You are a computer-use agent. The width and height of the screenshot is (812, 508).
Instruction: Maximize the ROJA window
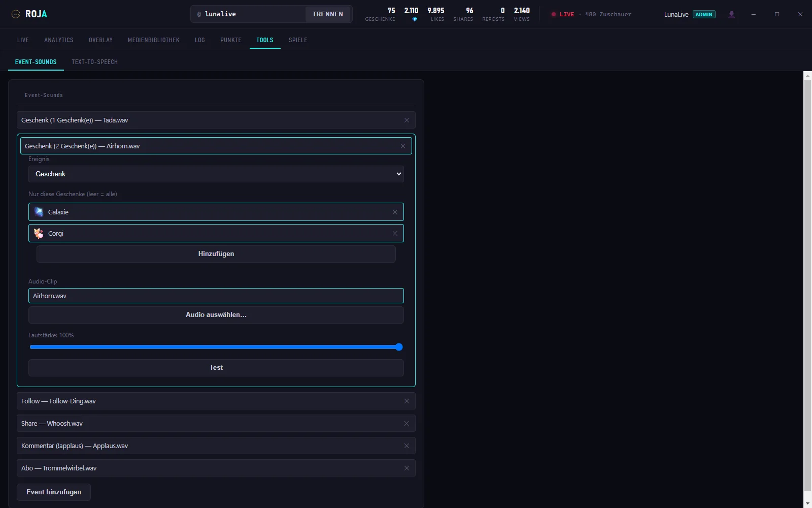pos(777,14)
